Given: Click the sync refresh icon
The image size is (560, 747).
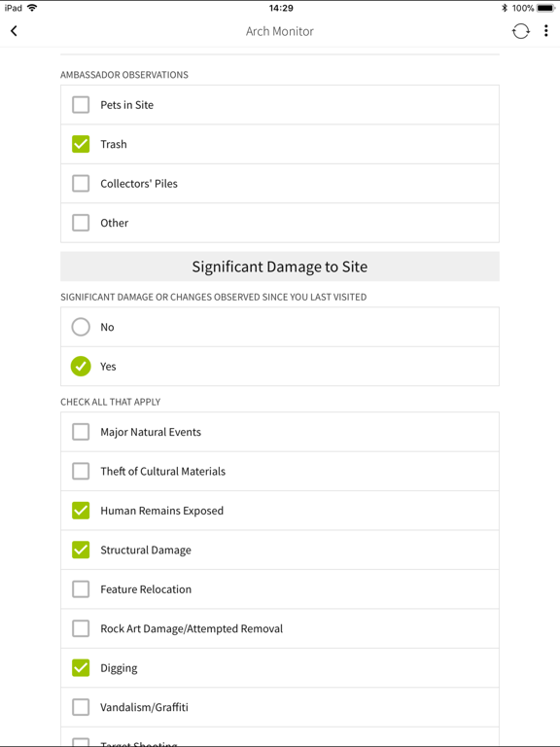Looking at the screenshot, I should pyautogui.click(x=520, y=31).
